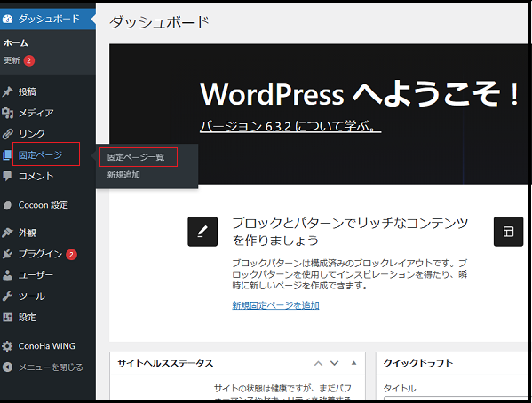Move サイトヘルスステータス widget up with arrow

(318, 363)
